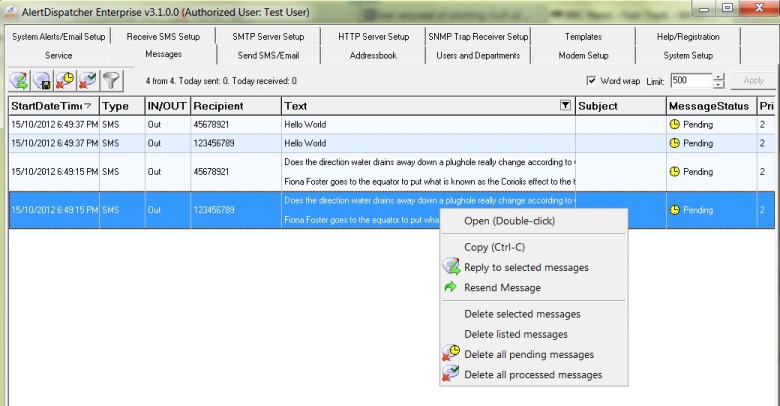Click the green resend arrow icon in the menu
Viewport: 780px width, 406px height.
click(x=450, y=287)
